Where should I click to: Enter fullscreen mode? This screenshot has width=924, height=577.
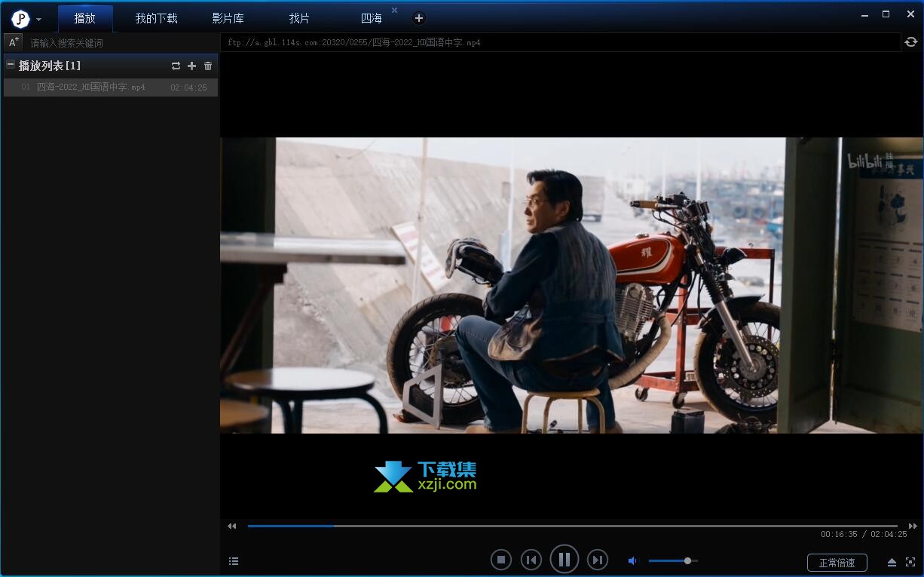pyautogui.click(x=910, y=562)
